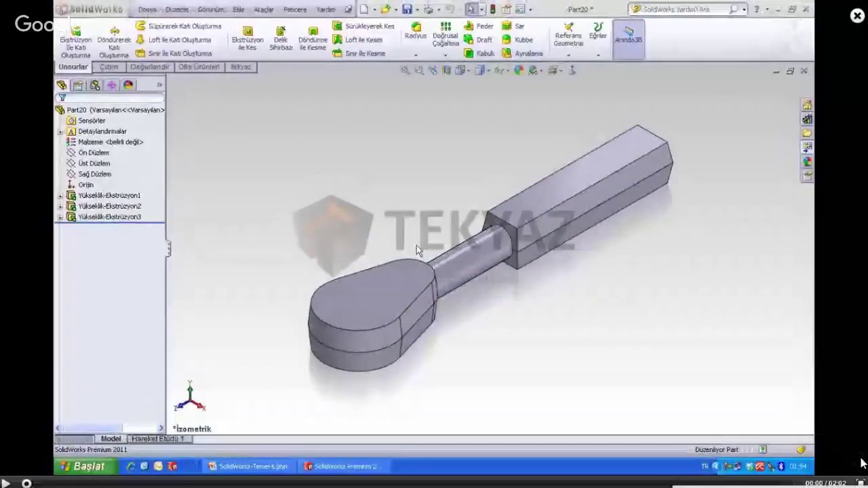Expand the Detaylandırmalar tree node
The image size is (868, 488).
pos(60,131)
